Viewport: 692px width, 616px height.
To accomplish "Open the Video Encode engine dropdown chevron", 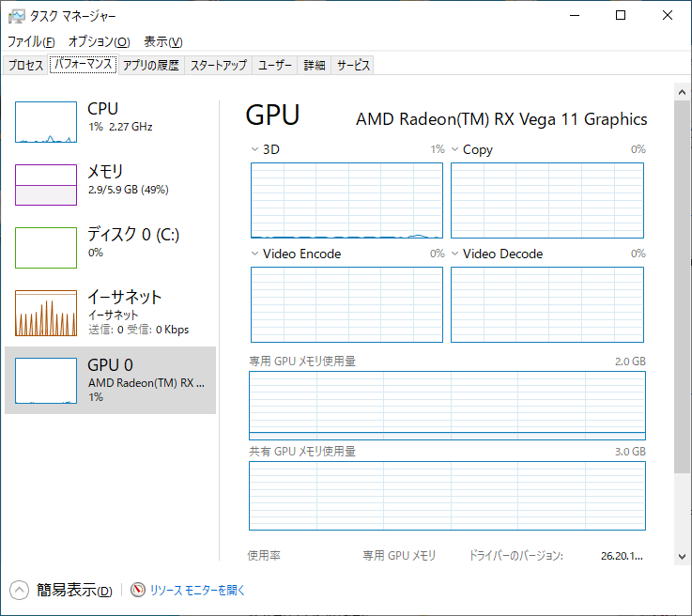I will [x=254, y=254].
